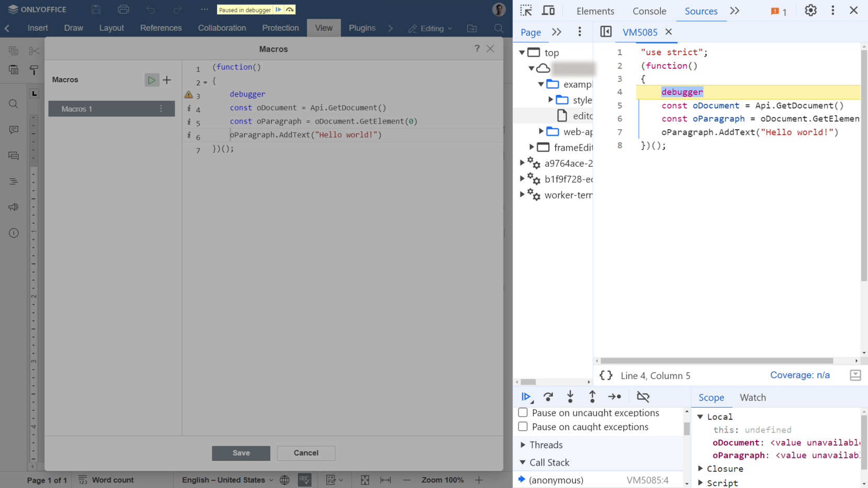The width and height of the screenshot is (868, 488).
Task: Open the Chat sidebar icon
Action: tap(14, 155)
